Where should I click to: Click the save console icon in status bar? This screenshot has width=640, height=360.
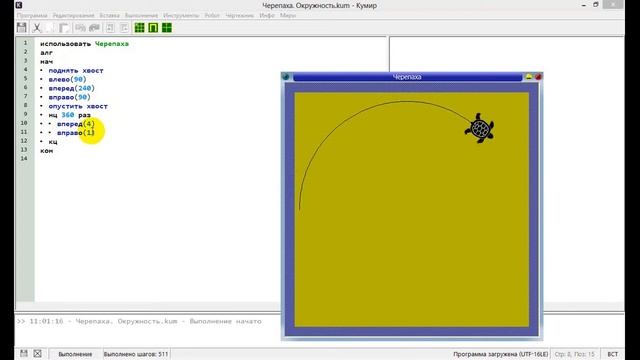click(24, 353)
